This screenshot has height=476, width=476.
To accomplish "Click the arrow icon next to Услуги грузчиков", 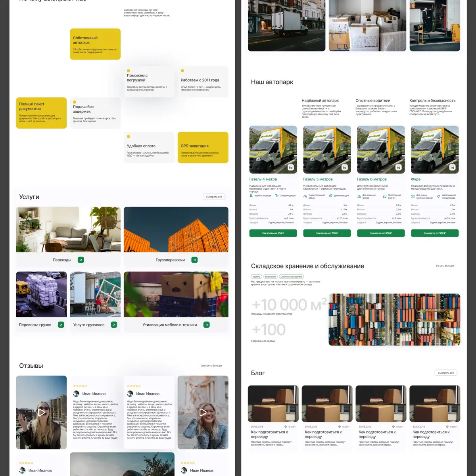I will (114, 324).
